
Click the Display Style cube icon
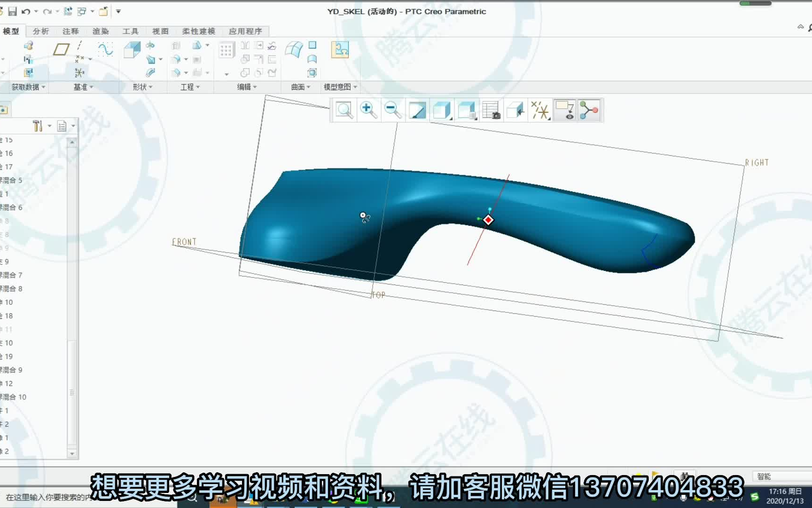pos(442,110)
